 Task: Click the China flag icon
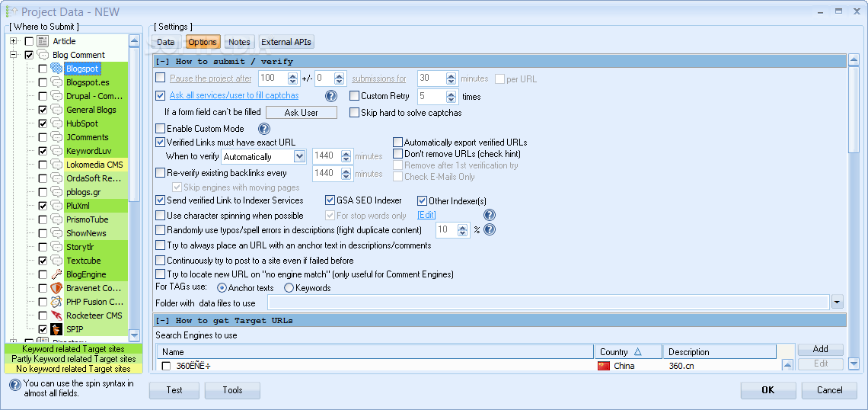coord(603,367)
